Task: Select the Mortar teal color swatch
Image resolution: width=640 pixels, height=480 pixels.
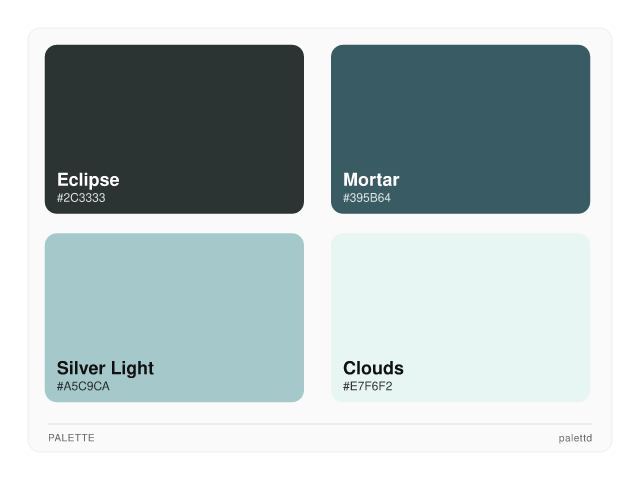Action: click(x=460, y=110)
